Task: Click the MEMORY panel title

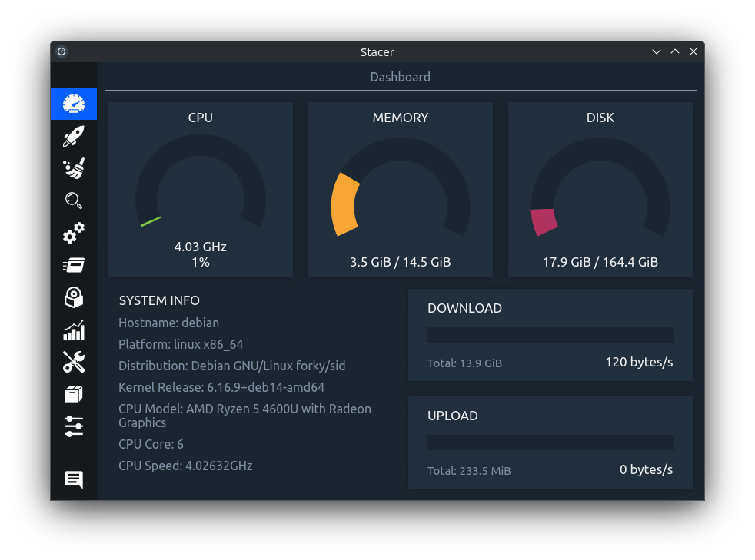Action: point(400,118)
